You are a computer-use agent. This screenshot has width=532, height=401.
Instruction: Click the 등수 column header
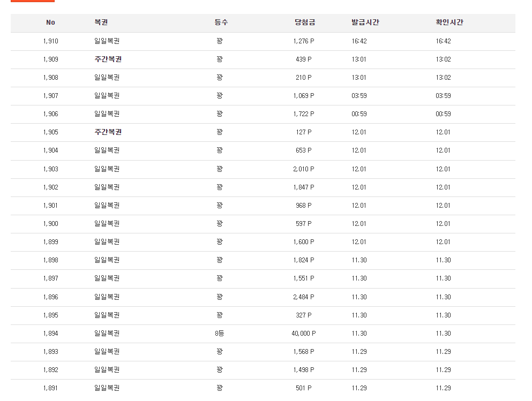[221, 22]
